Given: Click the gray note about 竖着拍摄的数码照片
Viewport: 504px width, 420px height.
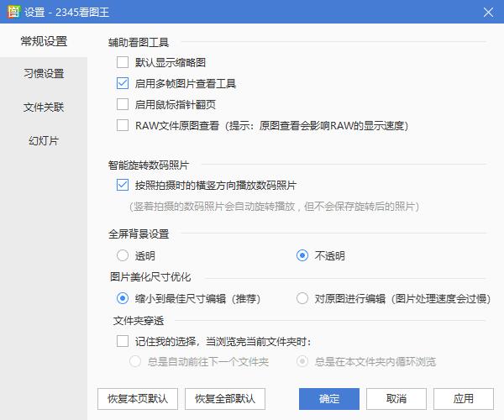Looking at the screenshot, I should click(274, 207).
